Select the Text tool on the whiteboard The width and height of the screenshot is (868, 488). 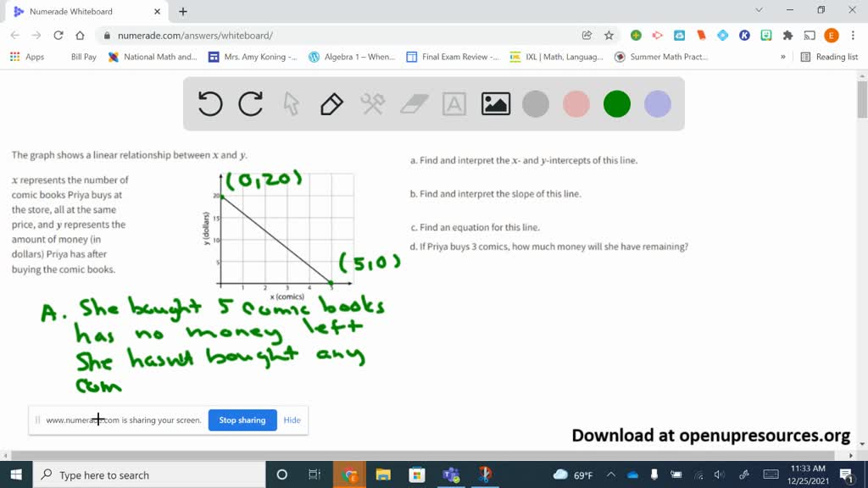point(454,103)
